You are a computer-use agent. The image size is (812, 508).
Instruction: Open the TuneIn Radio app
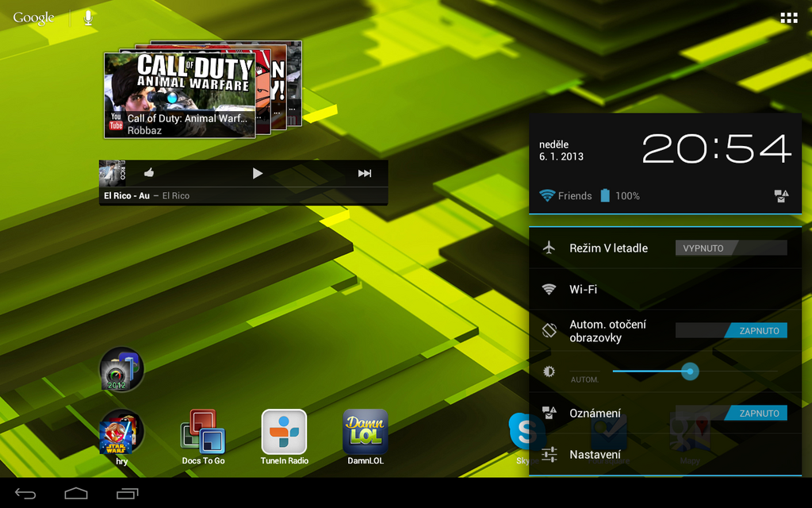pyautogui.click(x=284, y=433)
